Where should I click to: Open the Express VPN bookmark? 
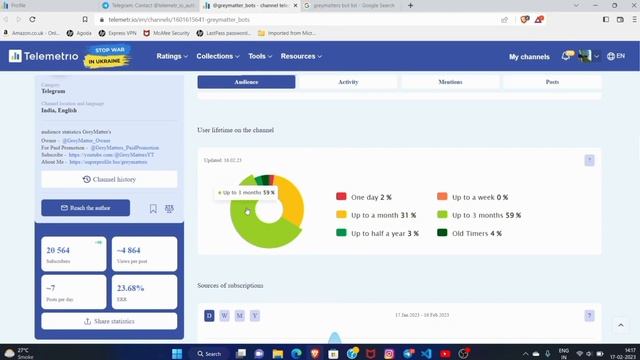pyautogui.click(x=118, y=33)
